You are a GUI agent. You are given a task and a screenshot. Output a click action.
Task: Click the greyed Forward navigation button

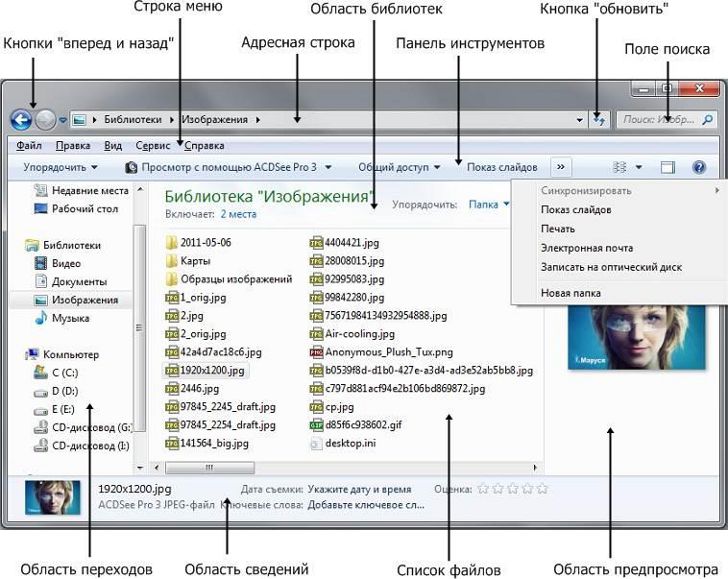[46, 120]
